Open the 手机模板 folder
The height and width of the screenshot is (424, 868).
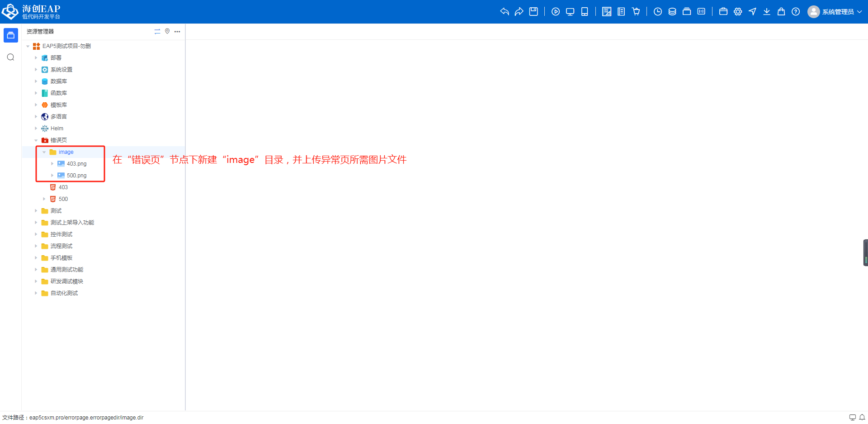61,258
